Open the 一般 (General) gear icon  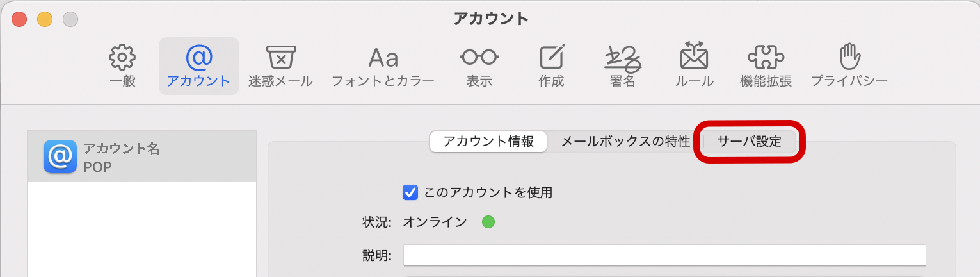[122, 58]
